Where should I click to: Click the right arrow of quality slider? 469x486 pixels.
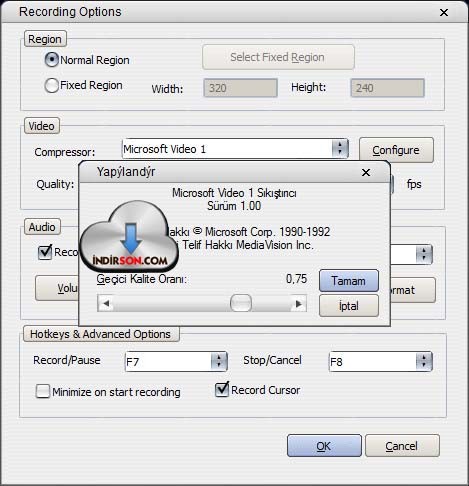click(x=298, y=303)
